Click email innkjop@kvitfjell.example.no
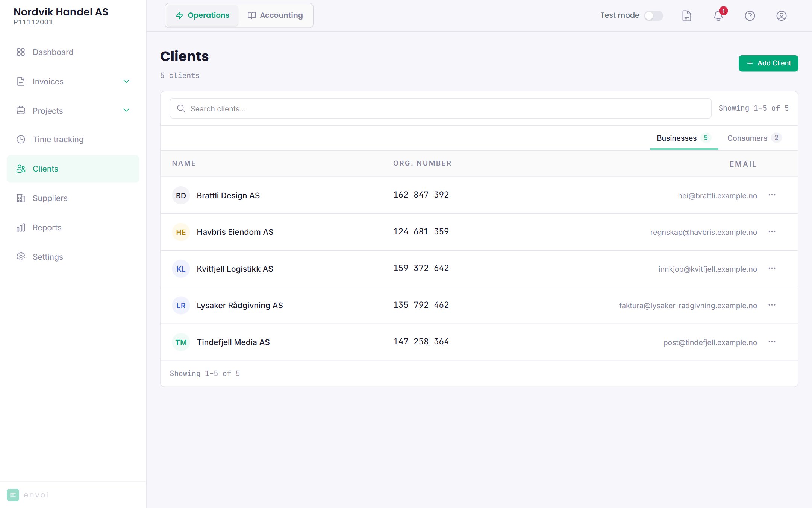This screenshot has height=508, width=812. click(707, 269)
